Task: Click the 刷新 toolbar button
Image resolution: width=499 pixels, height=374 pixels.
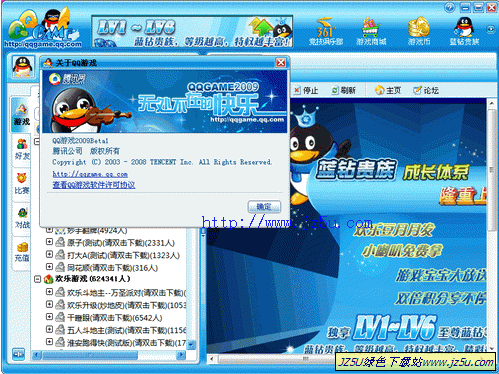Action: pos(344,90)
